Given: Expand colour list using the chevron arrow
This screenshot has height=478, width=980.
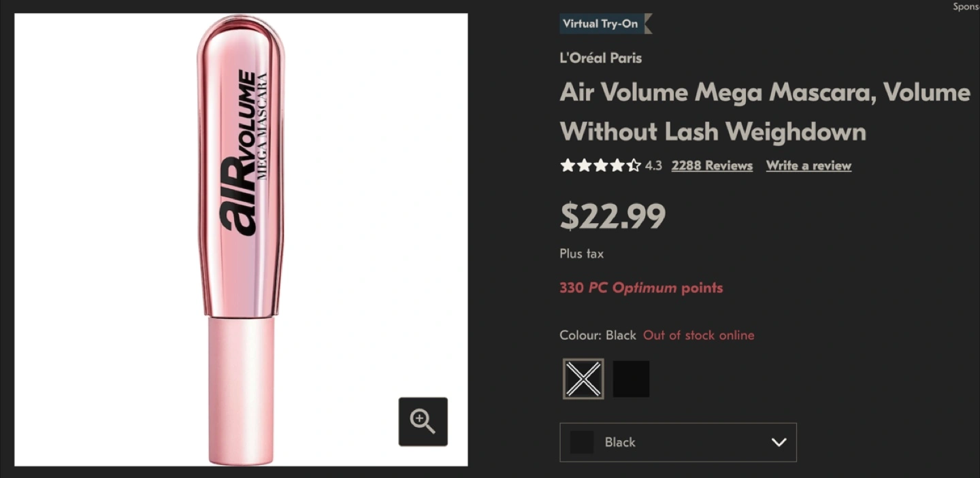Looking at the screenshot, I should [x=779, y=442].
